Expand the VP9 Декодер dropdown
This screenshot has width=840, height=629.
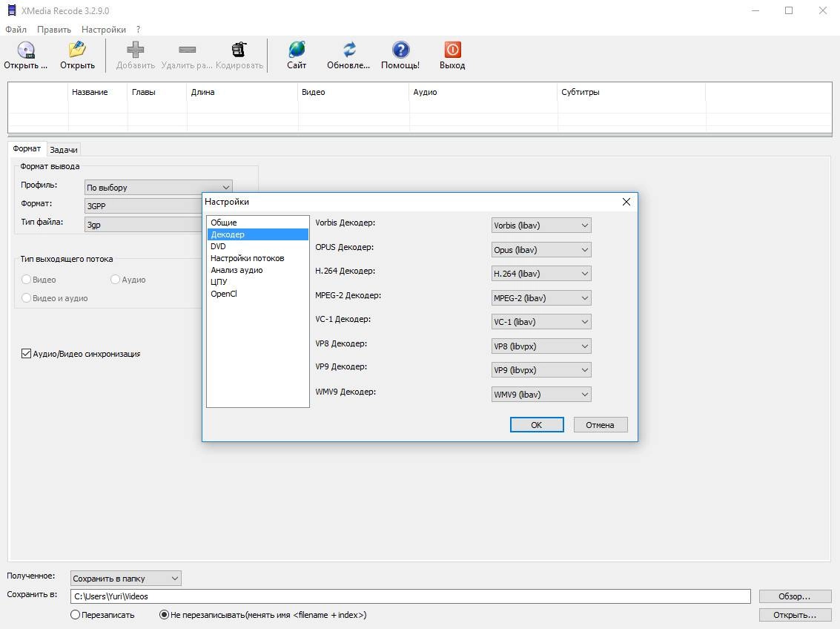coord(541,370)
